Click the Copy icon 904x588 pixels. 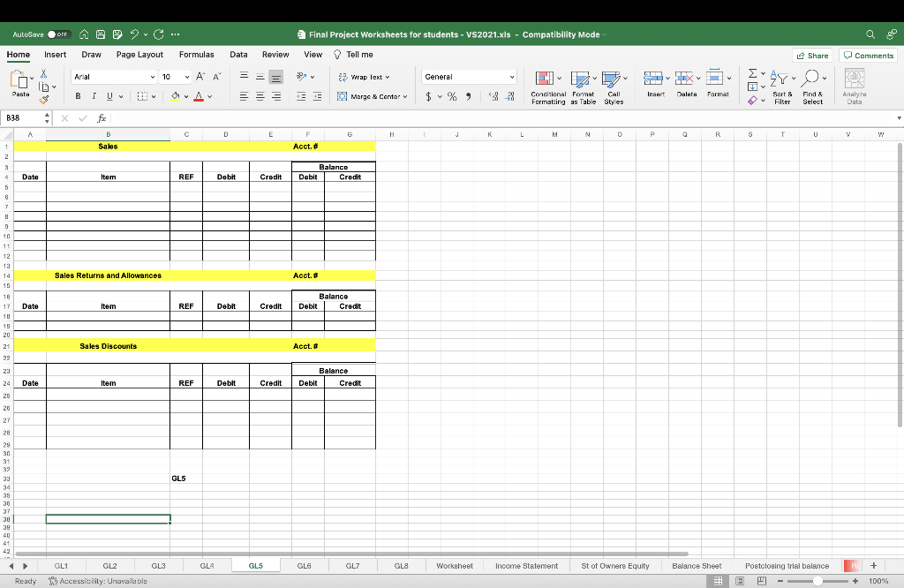(44, 87)
